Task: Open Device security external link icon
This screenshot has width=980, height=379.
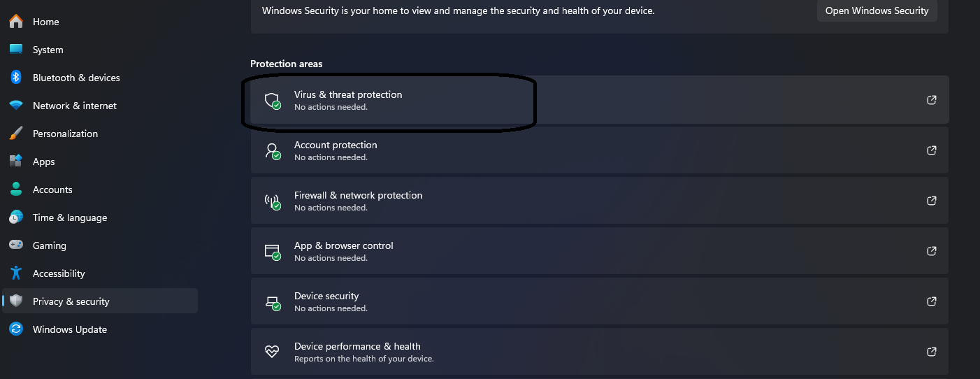Action: click(x=931, y=301)
